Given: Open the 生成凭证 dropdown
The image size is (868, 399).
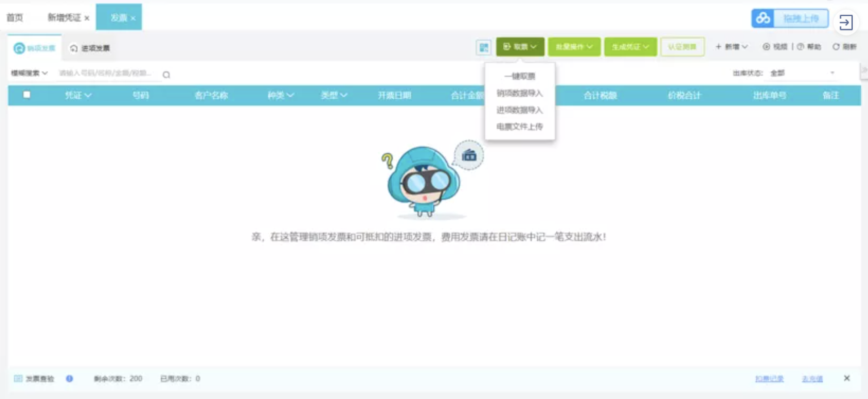Looking at the screenshot, I should pos(631,47).
